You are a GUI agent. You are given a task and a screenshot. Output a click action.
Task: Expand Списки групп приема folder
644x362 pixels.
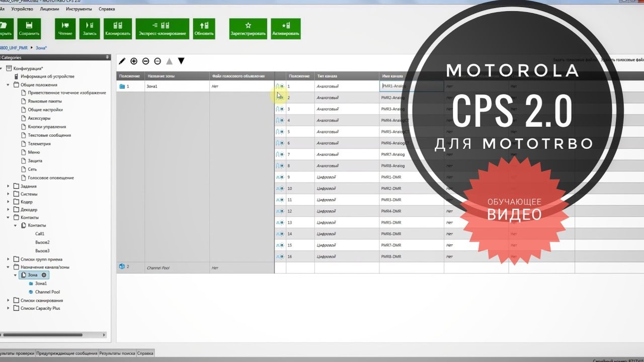pos(9,259)
